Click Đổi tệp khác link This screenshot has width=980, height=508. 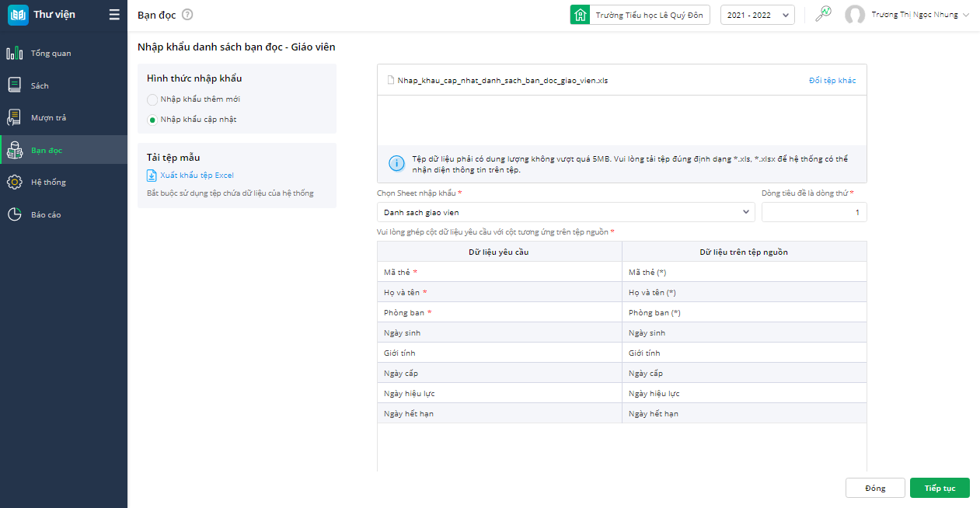coord(832,81)
